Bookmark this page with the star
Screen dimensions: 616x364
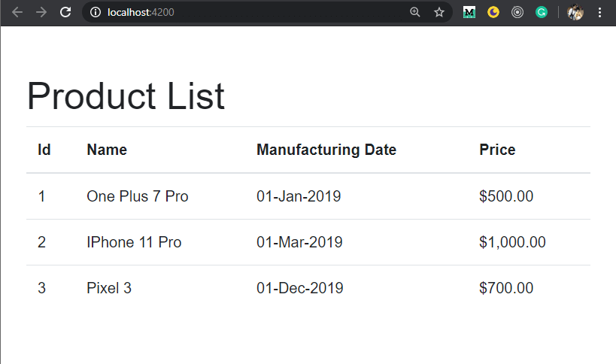pos(438,12)
